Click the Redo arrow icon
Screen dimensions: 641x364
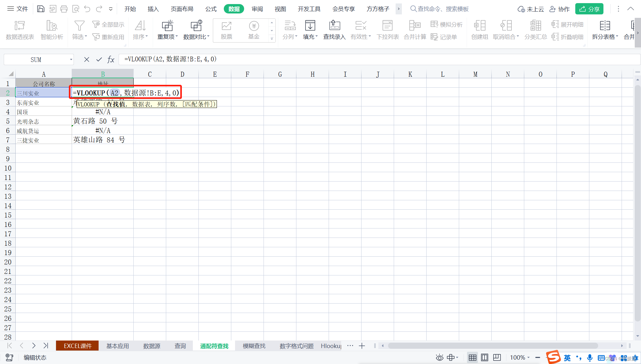[x=99, y=9]
